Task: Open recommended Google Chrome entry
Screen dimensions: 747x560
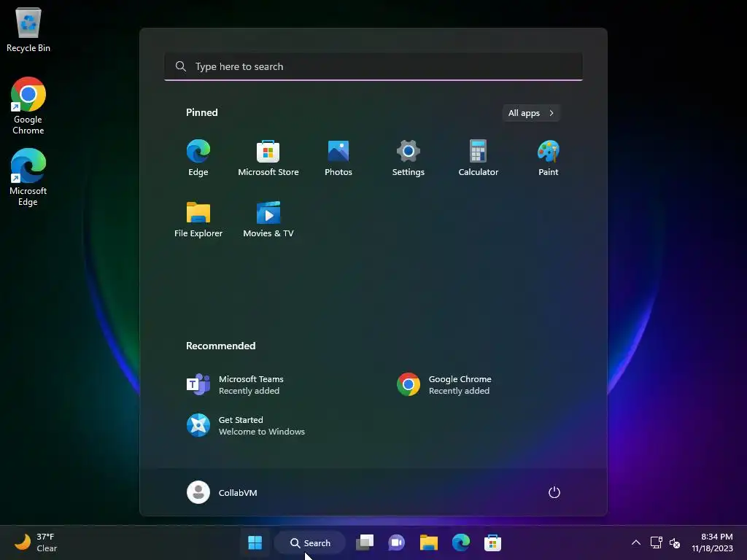Action: (x=444, y=385)
